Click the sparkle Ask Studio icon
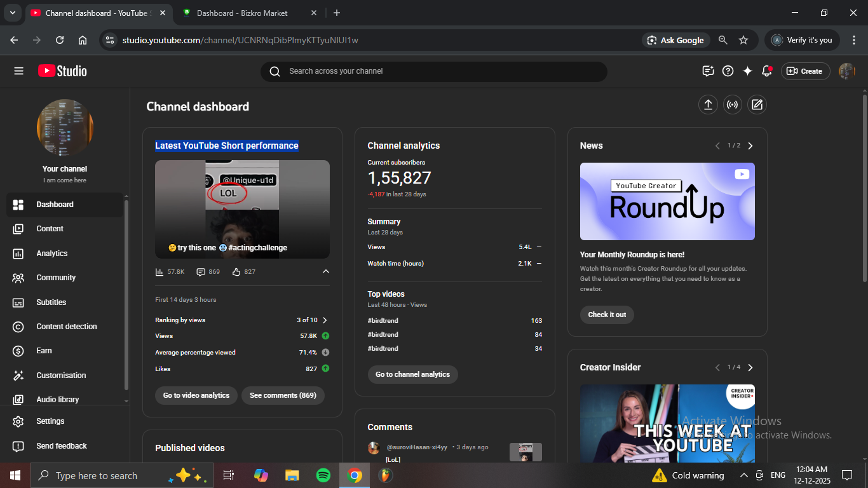This screenshot has width=868, height=488. (747, 71)
